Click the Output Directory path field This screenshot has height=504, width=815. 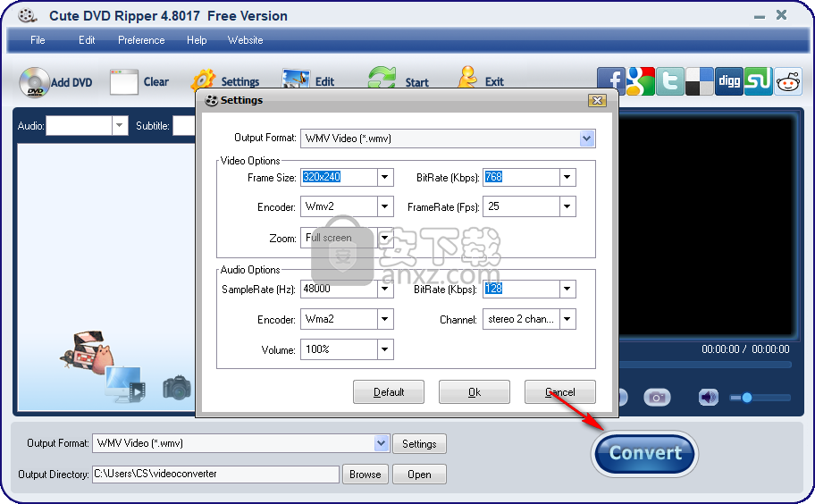pos(215,474)
